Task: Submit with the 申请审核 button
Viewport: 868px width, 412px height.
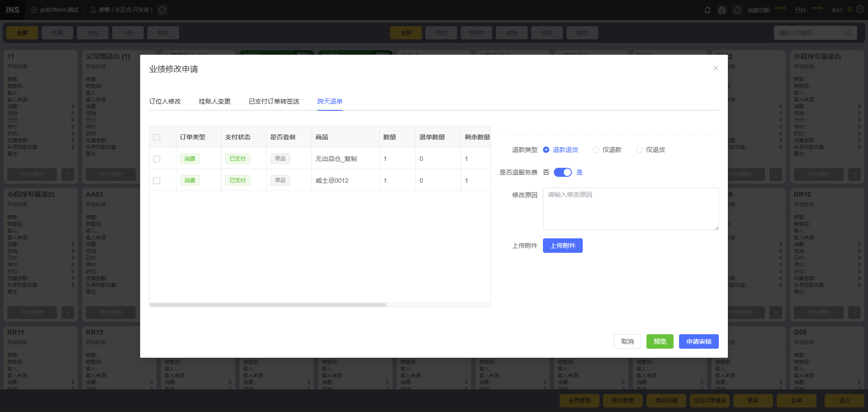Action: pyautogui.click(x=698, y=341)
